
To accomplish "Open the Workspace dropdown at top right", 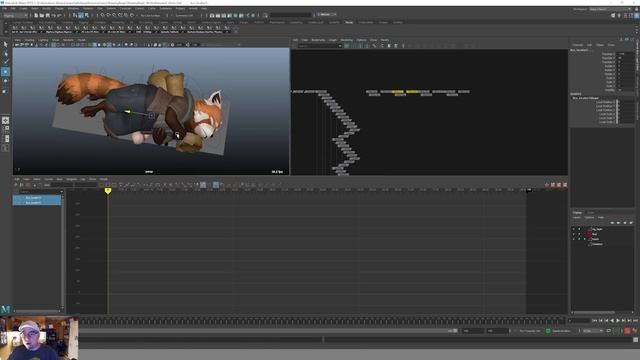I will point(611,9).
